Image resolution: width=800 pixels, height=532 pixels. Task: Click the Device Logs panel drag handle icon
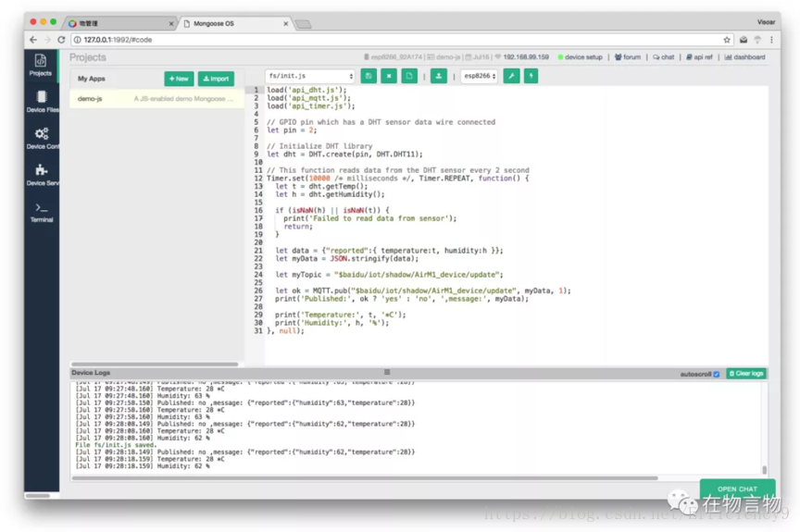tap(387, 373)
